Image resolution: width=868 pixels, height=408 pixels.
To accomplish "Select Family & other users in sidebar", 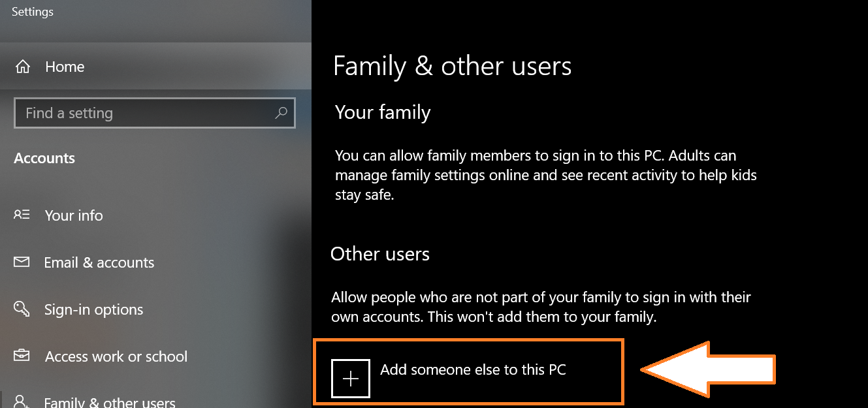I will coord(110,401).
